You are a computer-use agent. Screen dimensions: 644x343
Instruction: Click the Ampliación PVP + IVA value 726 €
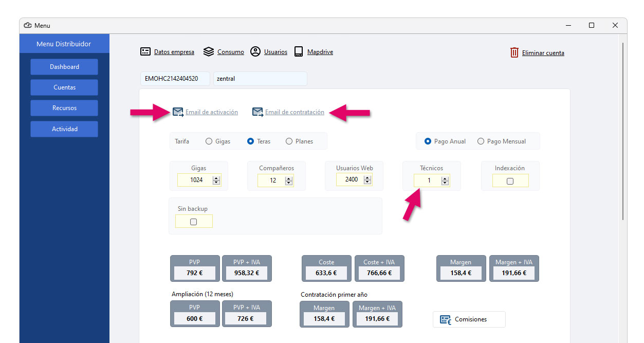[x=246, y=319]
